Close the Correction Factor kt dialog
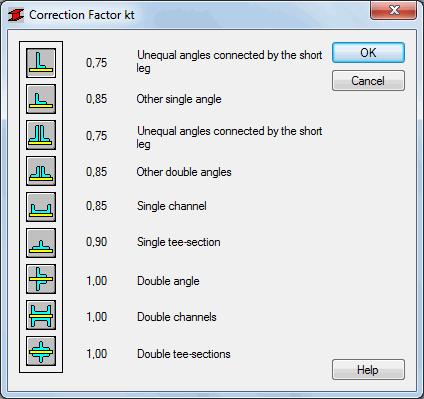This screenshot has height=399, width=424. pyautogui.click(x=393, y=10)
